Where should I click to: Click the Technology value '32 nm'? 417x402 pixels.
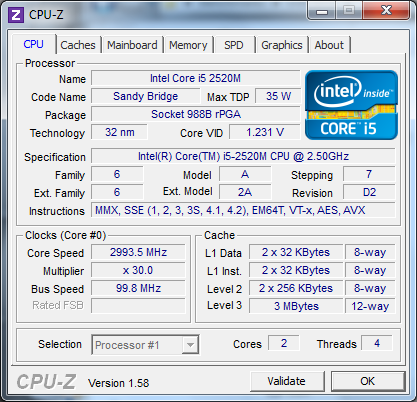[119, 132]
